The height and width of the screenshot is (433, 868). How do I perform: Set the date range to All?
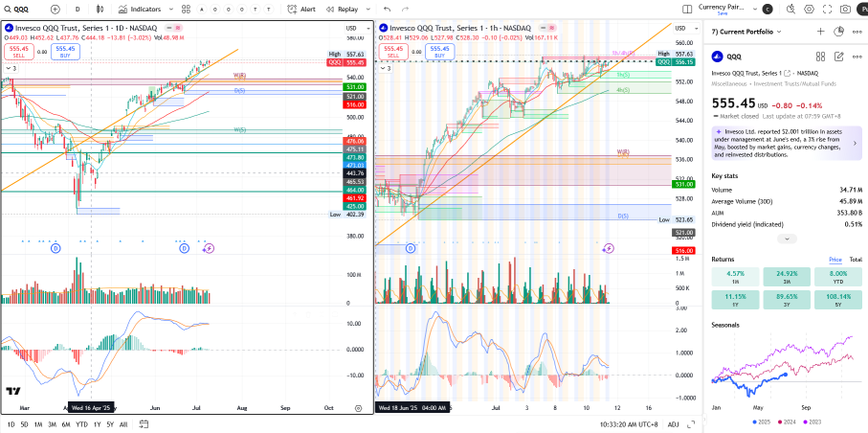tap(123, 424)
